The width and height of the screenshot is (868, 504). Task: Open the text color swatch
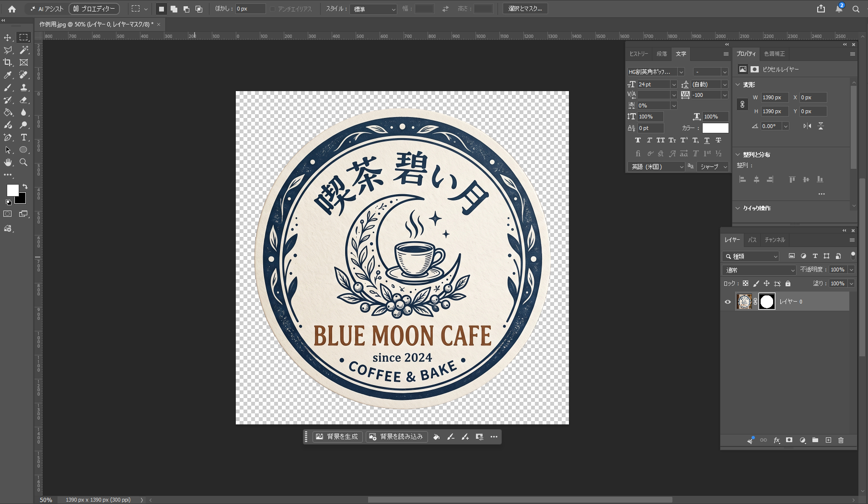click(x=716, y=128)
